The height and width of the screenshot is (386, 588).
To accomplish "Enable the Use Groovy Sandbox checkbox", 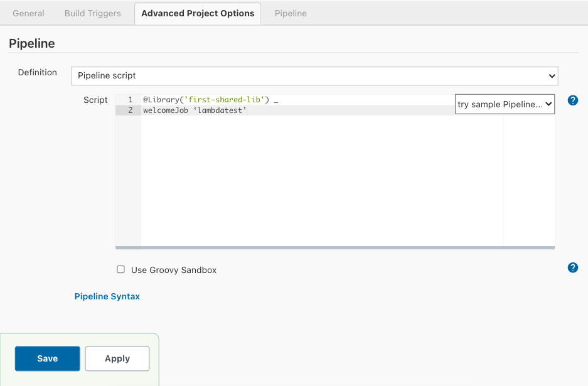I will click(x=120, y=270).
